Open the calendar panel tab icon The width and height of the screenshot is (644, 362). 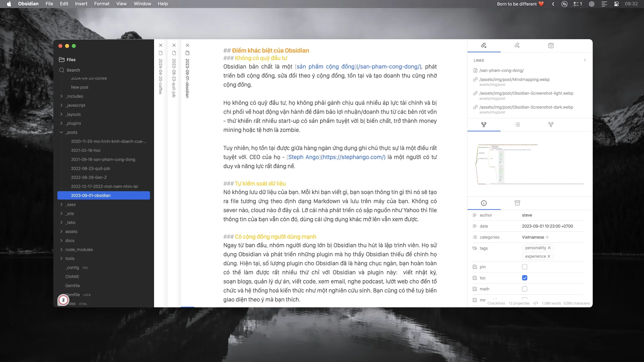pos(551,45)
